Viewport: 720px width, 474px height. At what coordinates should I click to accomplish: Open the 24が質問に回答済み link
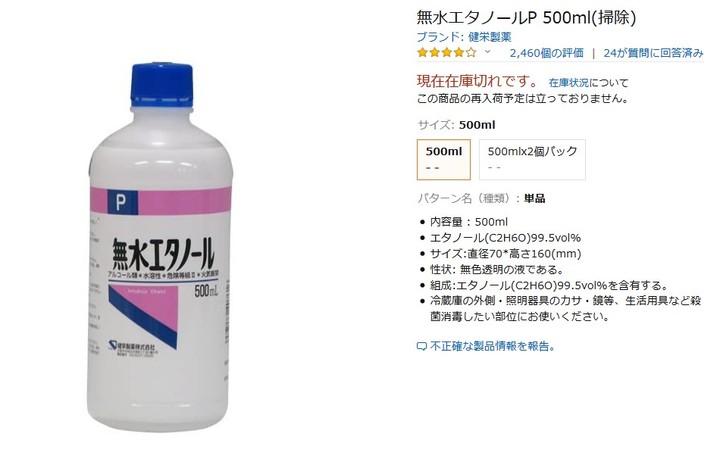653,53
